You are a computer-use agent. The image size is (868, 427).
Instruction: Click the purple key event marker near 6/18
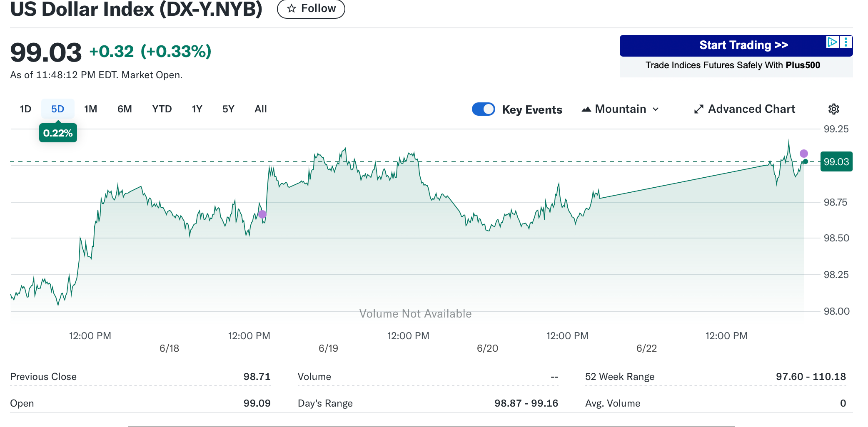[x=262, y=214]
